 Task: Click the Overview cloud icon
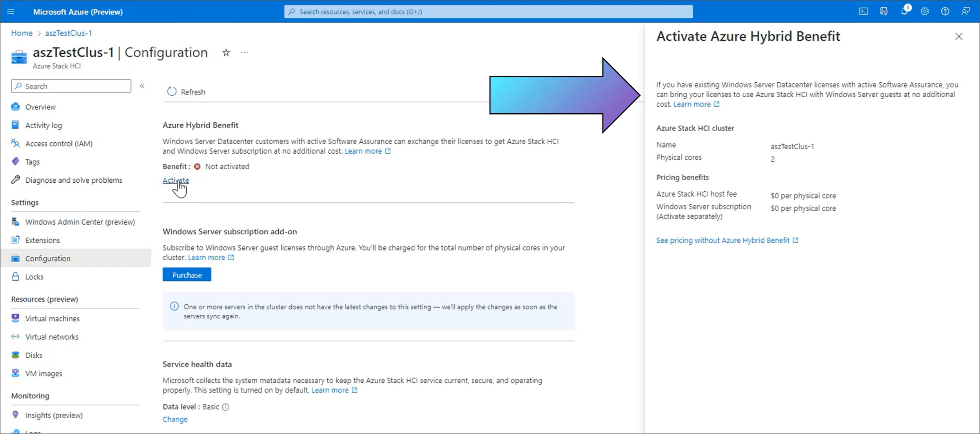(x=16, y=107)
